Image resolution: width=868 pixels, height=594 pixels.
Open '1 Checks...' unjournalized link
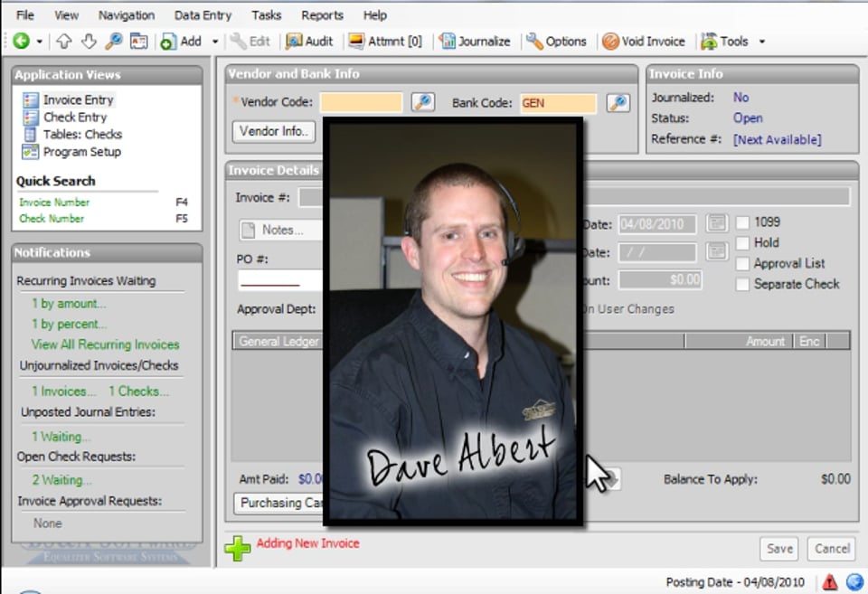pyautogui.click(x=138, y=391)
